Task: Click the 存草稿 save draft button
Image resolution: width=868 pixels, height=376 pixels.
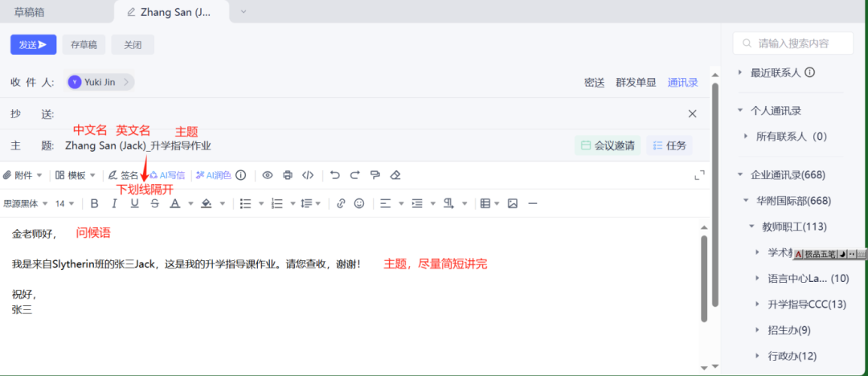Action: pos(84,45)
